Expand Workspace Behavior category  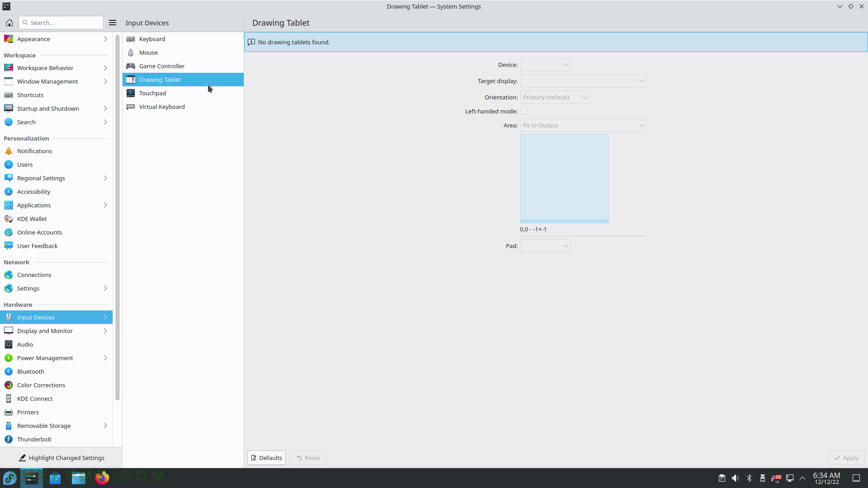(x=56, y=68)
